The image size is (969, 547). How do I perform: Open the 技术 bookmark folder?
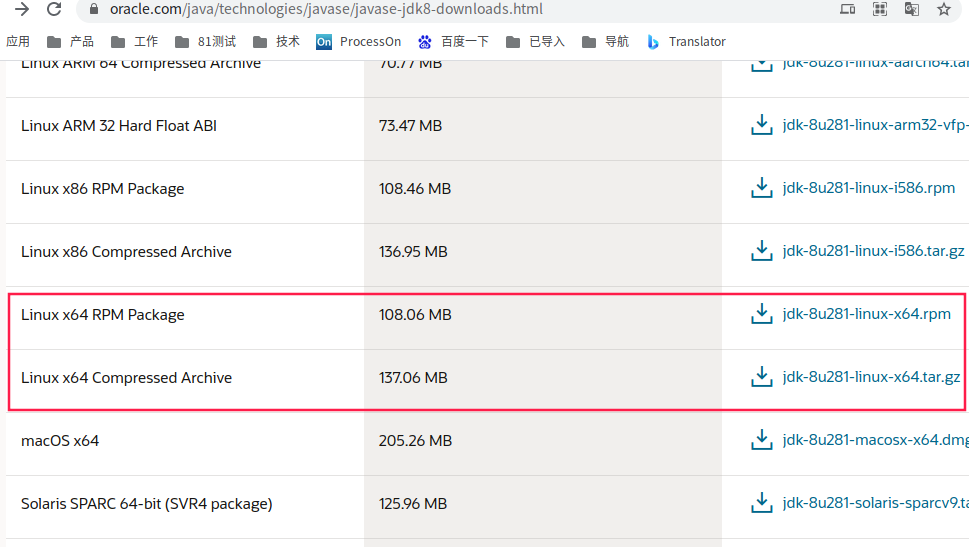[277, 41]
